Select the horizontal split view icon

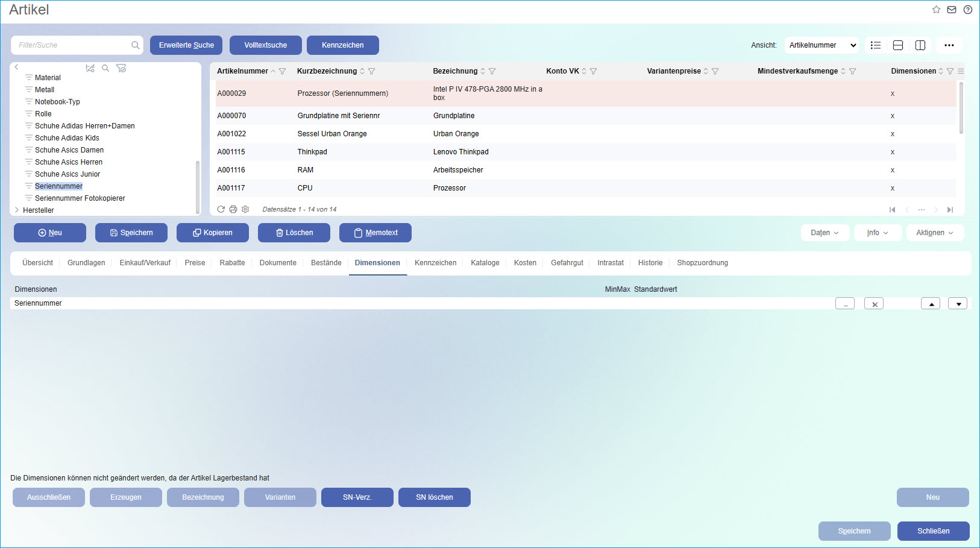[x=897, y=45]
